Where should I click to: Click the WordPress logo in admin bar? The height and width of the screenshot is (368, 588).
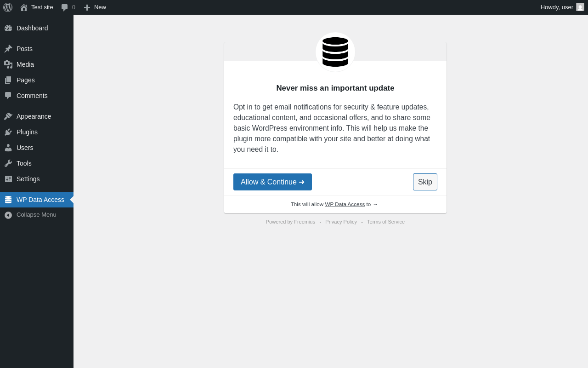point(8,7)
